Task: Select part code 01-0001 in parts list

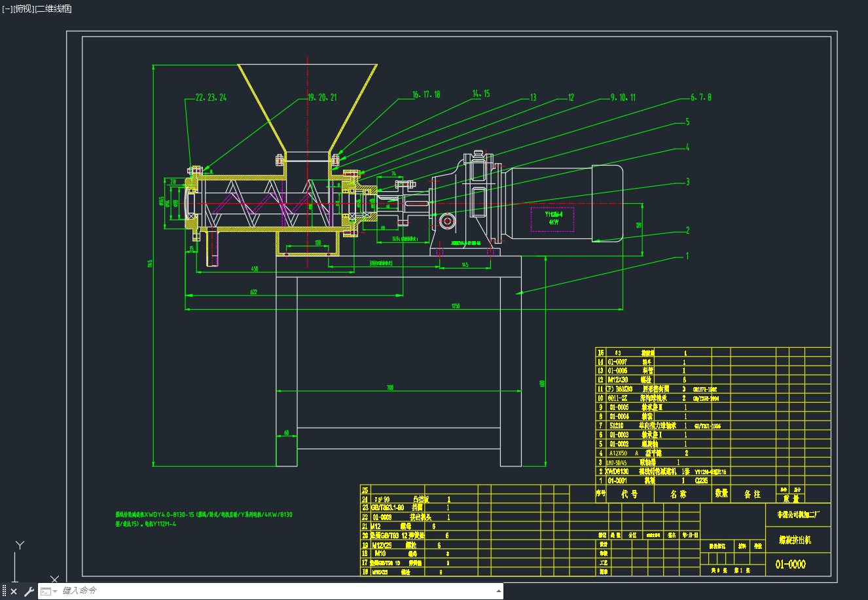Action: click(618, 480)
